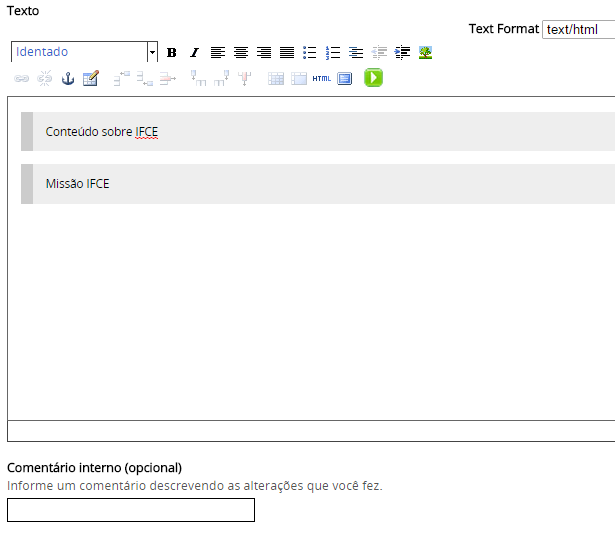Insert a bulleted list

coord(310,52)
